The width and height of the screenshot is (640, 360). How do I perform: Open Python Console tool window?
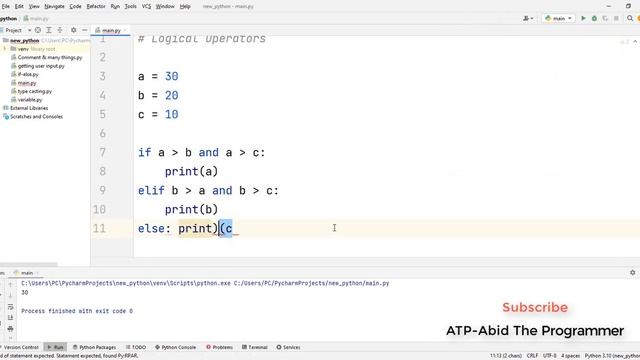pos(176,347)
